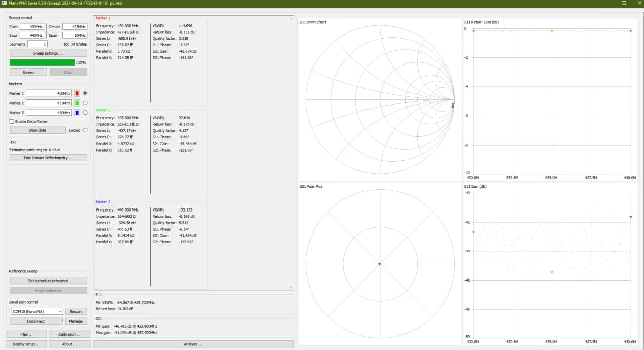This screenshot has width=644, height=350.
Task: Open Time Domain Reflectometry window
Action: pyautogui.click(x=48, y=158)
